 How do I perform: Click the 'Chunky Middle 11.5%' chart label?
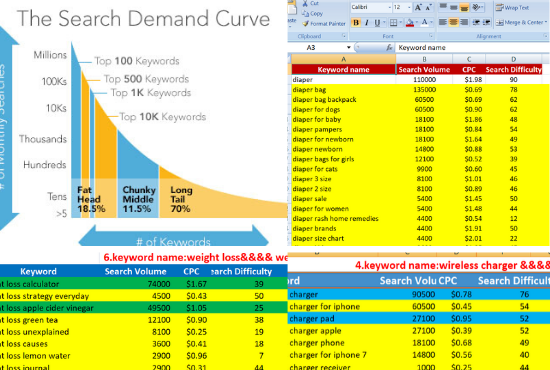tap(139, 199)
